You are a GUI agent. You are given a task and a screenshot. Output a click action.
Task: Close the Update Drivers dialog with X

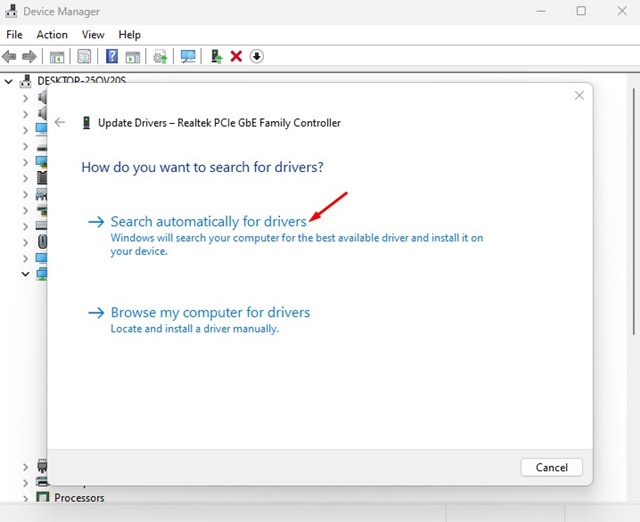point(579,96)
